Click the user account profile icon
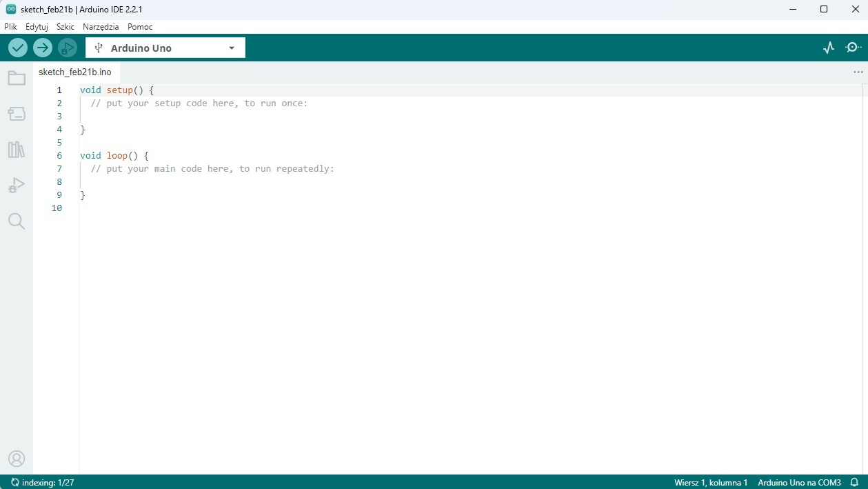The width and height of the screenshot is (868, 489). click(x=17, y=459)
